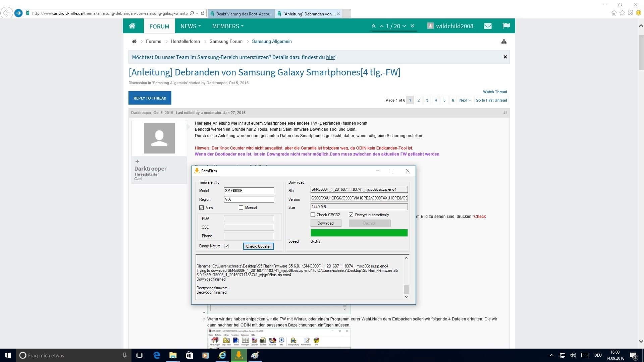Toggle Decrypt automatically checkbox
Viewport: 644px width, 362px height.
[x=351, y=215]
